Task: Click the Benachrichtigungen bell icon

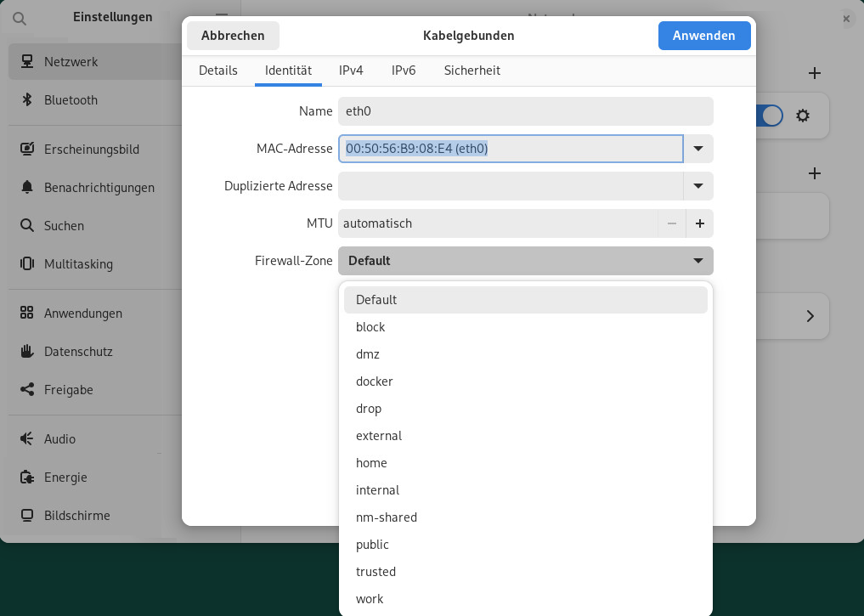Action: [x=27, y=188]
